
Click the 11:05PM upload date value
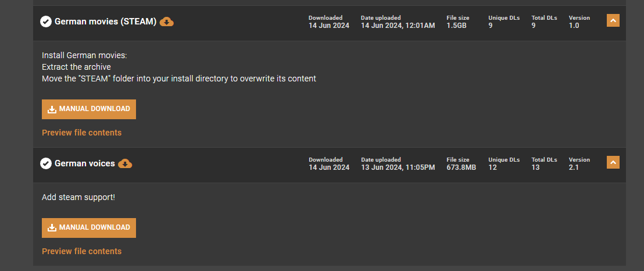pos(398,167)
